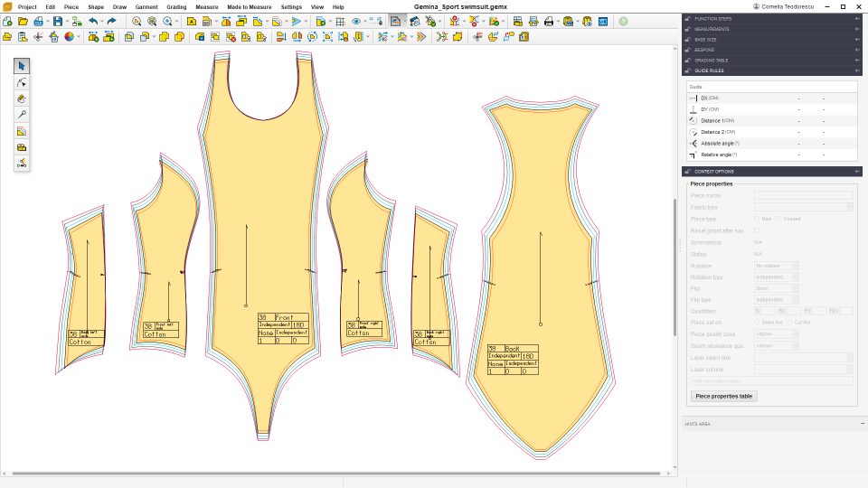Click the text label 'A' piece icon
The image size is (868, 488).
pos(192,22)
